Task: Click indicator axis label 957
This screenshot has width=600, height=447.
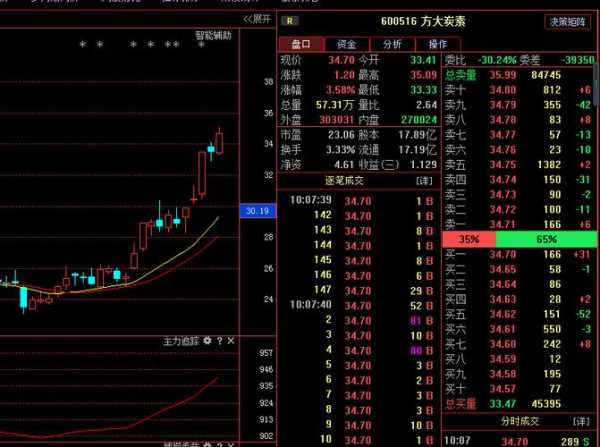Action: click(266, 353)
